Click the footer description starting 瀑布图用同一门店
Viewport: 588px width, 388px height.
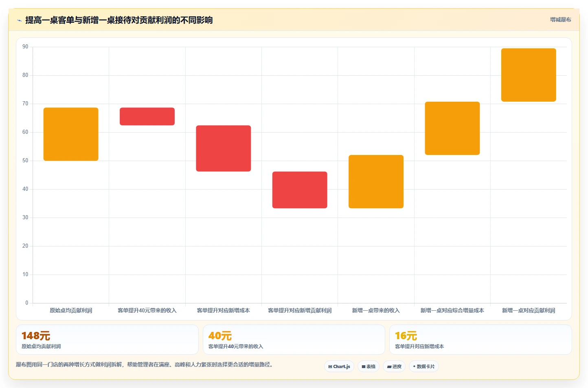[x=144, y=364]
